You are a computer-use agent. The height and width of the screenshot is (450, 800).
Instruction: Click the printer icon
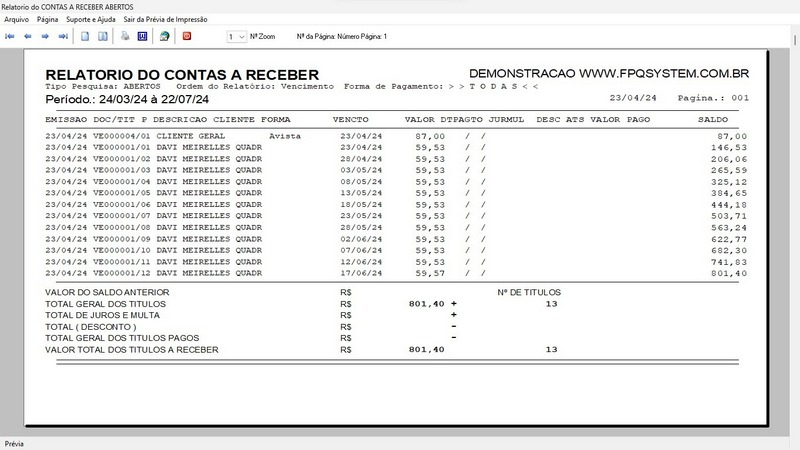click(x=125, y=36)
